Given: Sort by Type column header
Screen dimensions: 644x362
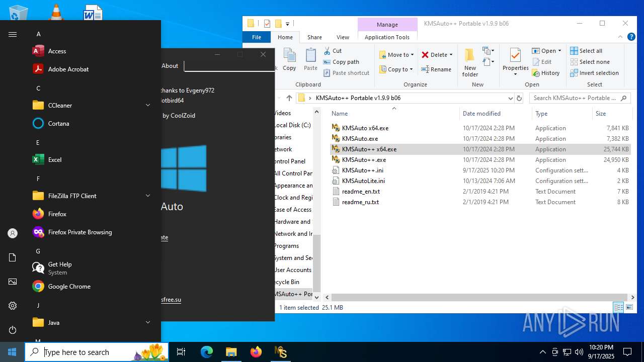Looking at the screenshot, I should [x=561, y=114].
